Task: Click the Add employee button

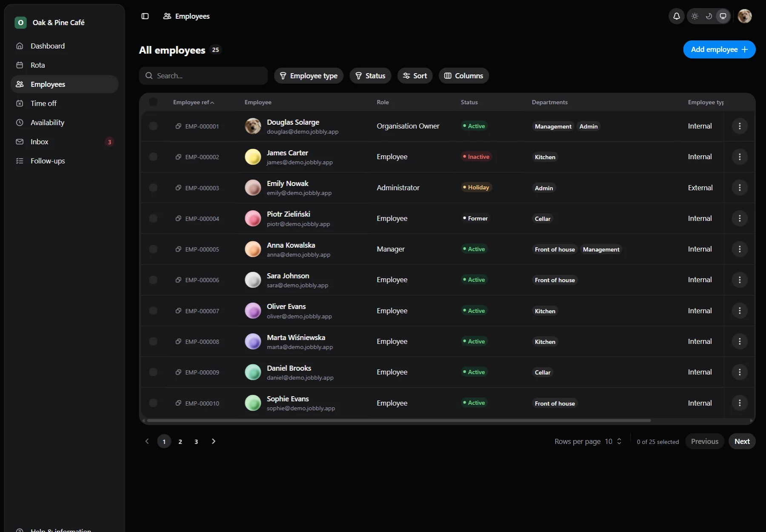Action: point(719,49)
